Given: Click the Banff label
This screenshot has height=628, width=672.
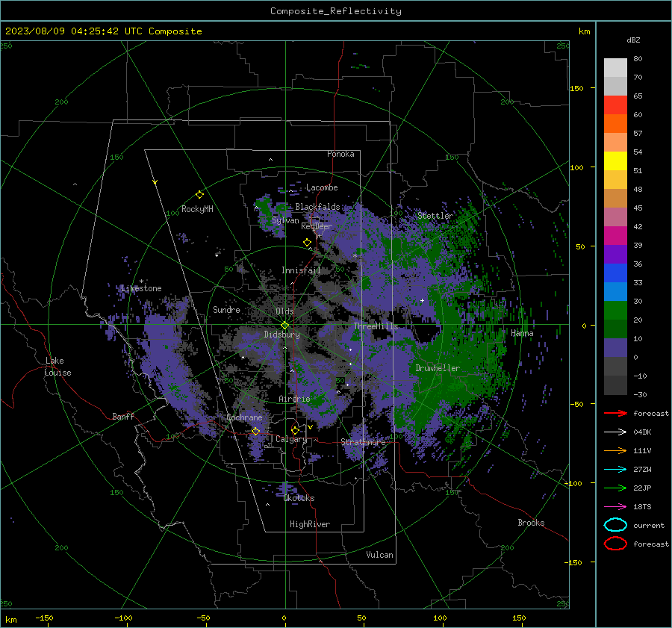Looking at the screenshot, I should 123,416.
